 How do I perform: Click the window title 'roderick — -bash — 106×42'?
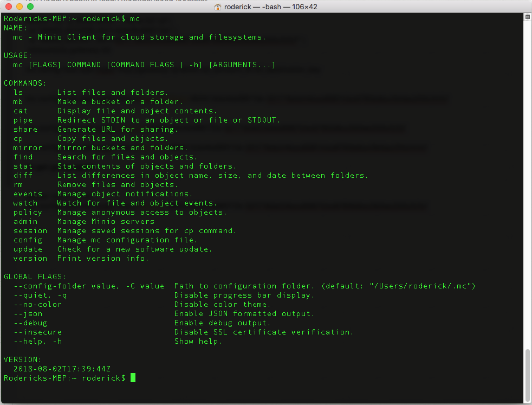(x=270, y=7)
